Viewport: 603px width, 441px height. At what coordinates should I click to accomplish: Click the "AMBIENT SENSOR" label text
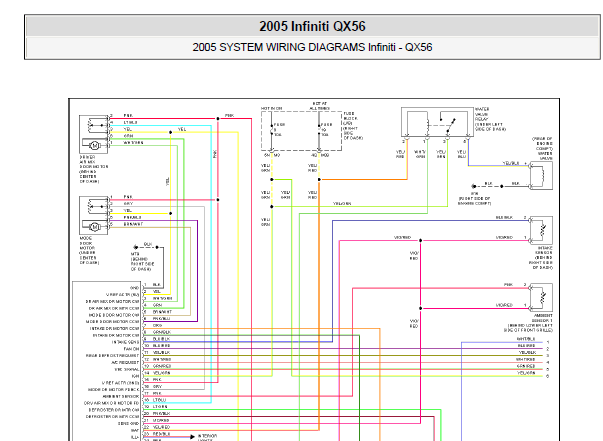(543, 318)
